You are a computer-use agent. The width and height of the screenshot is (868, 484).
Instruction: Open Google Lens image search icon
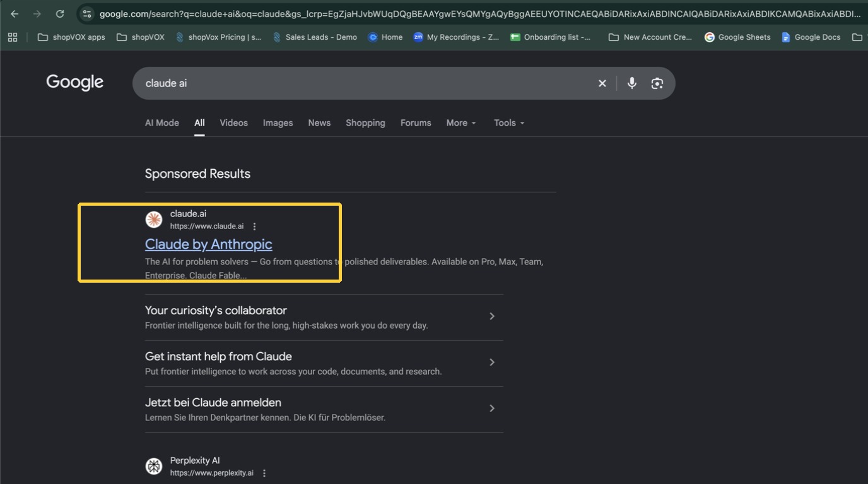(x=657, y=83)
